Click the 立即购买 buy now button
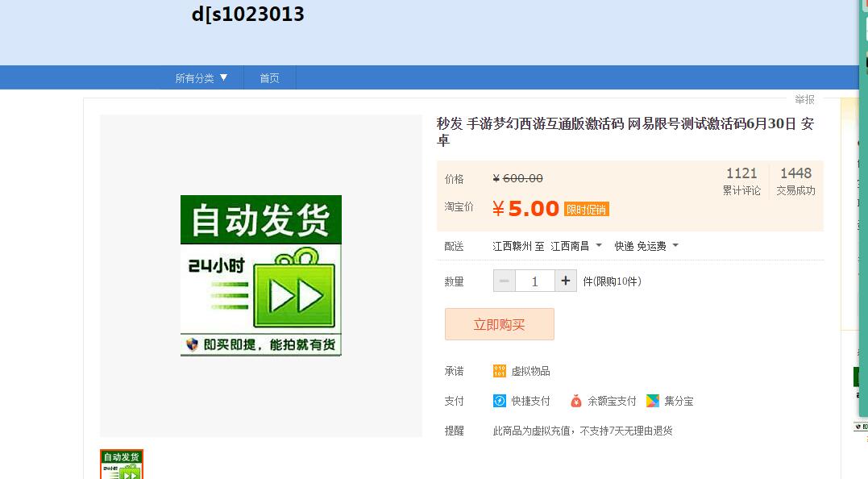This screenshot has width=868, height=479. click(500, 324)
